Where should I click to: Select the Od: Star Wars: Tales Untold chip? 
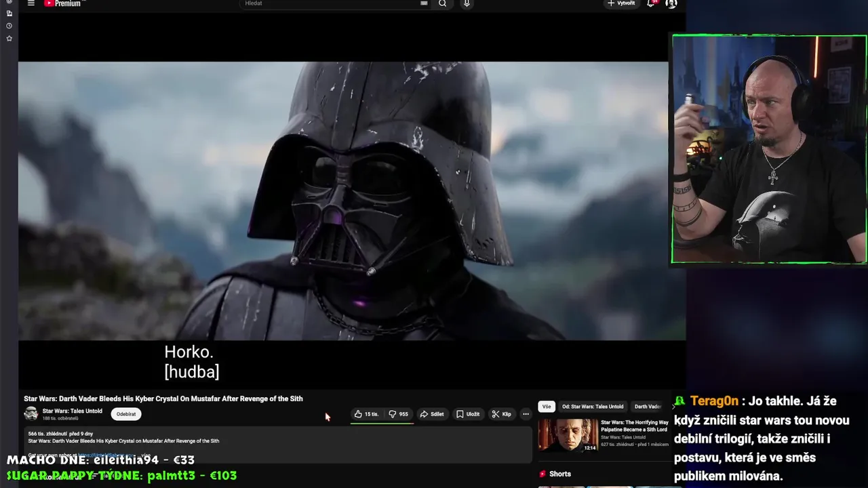(x=593, y=407)
